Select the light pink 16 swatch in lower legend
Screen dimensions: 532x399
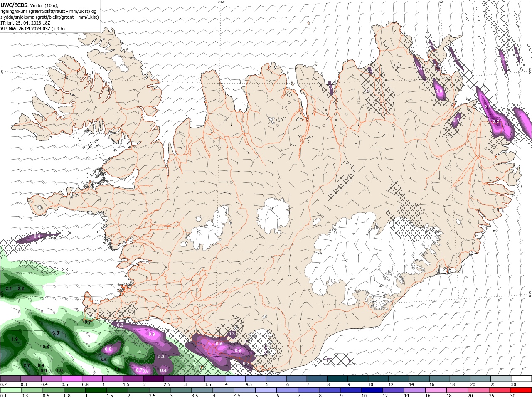pos(436,390)
